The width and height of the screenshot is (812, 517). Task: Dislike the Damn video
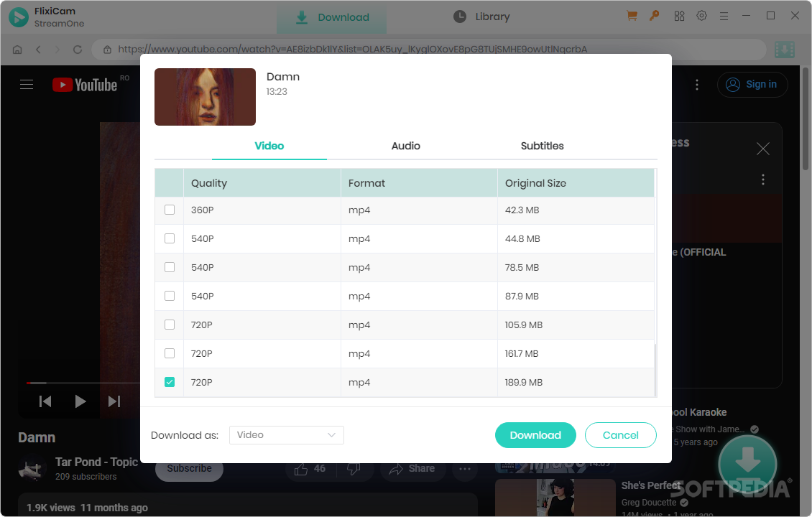click(x=354, y=468)
